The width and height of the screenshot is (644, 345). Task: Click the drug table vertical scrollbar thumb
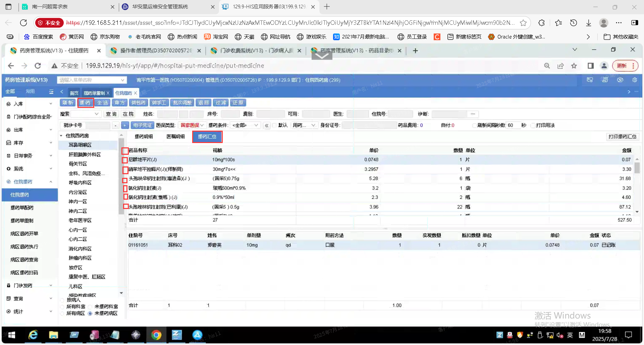point(637,167)
